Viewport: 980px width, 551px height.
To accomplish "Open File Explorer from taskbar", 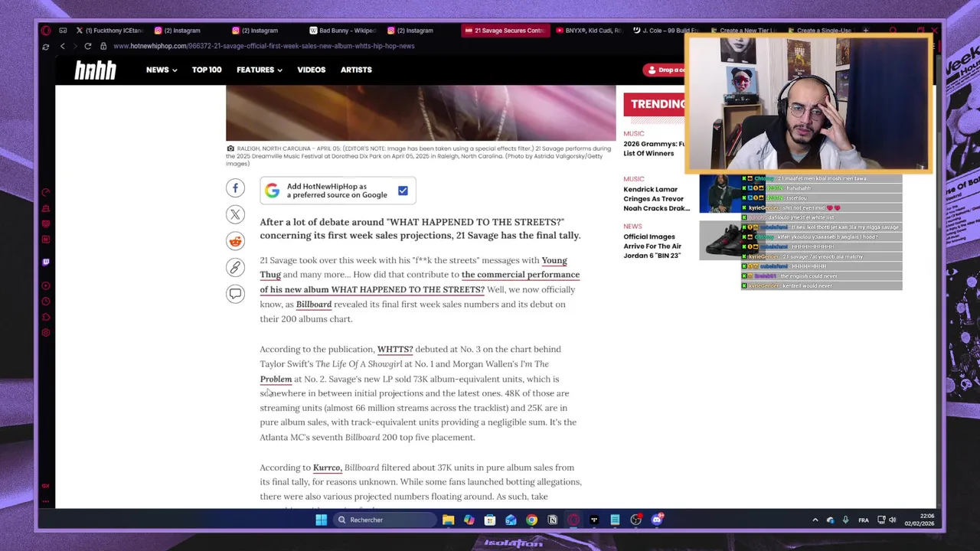I will [448, 520].
